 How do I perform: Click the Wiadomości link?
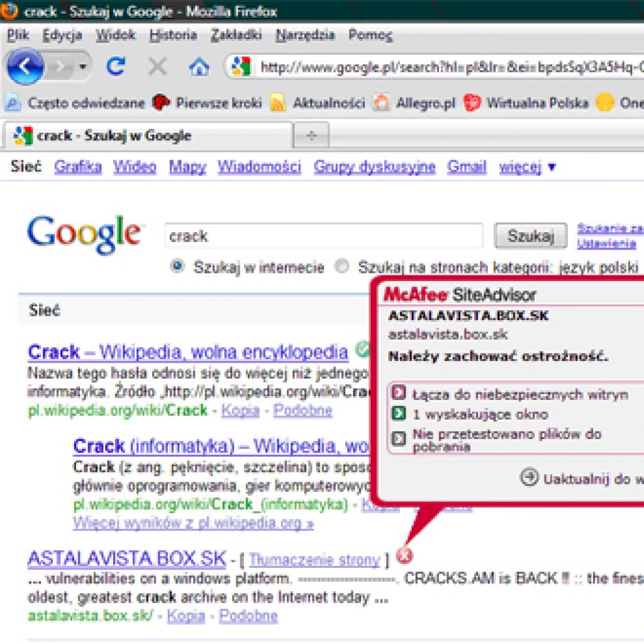[259, 167]
